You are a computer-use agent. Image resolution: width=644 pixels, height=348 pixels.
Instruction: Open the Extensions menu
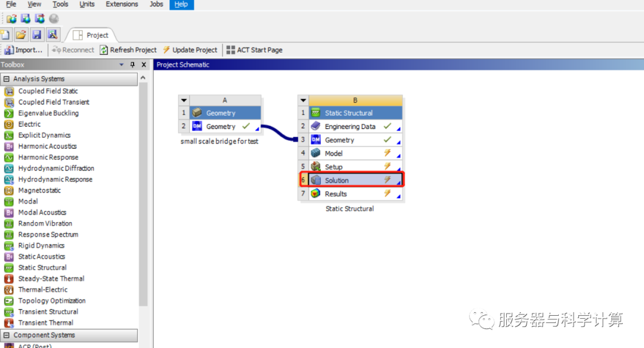(122, 4)
